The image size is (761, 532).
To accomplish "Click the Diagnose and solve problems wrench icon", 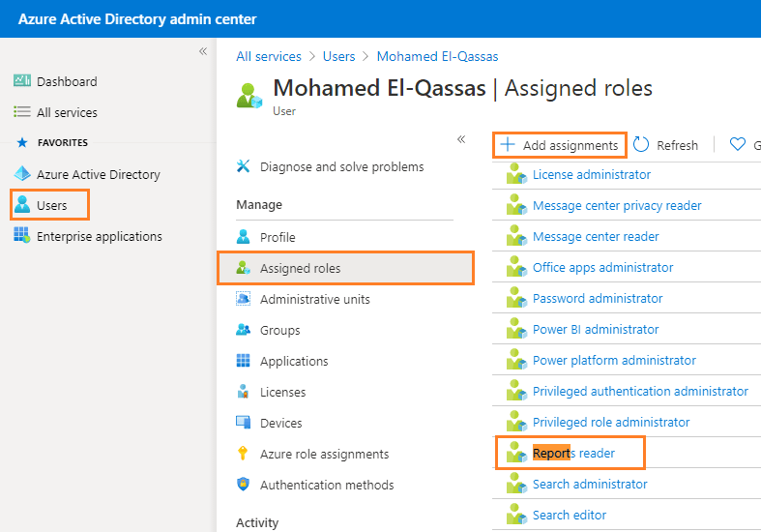I will 243,166.
